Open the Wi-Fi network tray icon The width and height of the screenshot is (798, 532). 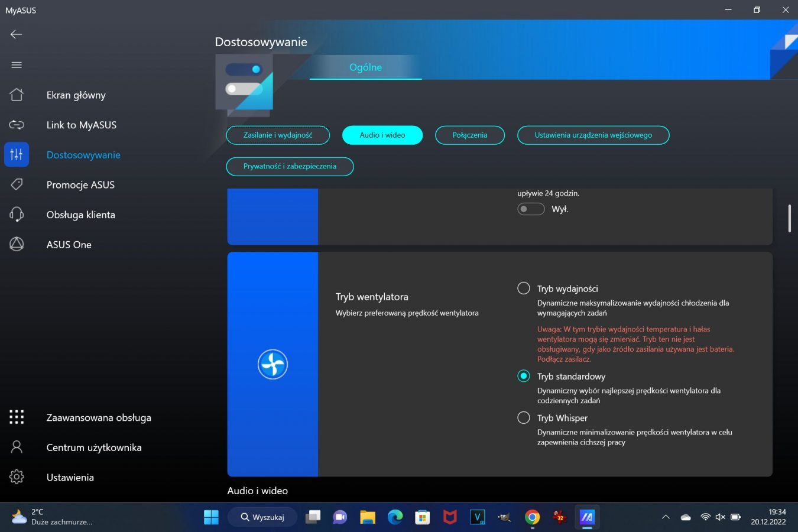705,517
